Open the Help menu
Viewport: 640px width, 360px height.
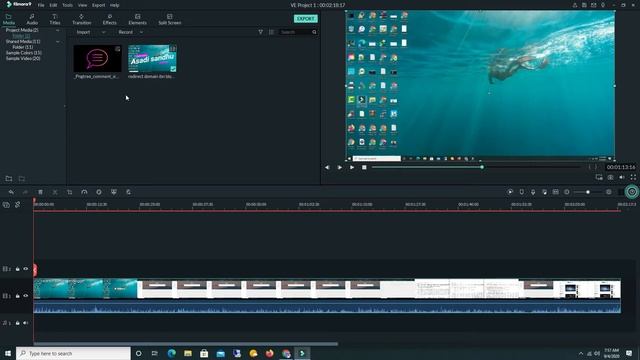(115, 5)
